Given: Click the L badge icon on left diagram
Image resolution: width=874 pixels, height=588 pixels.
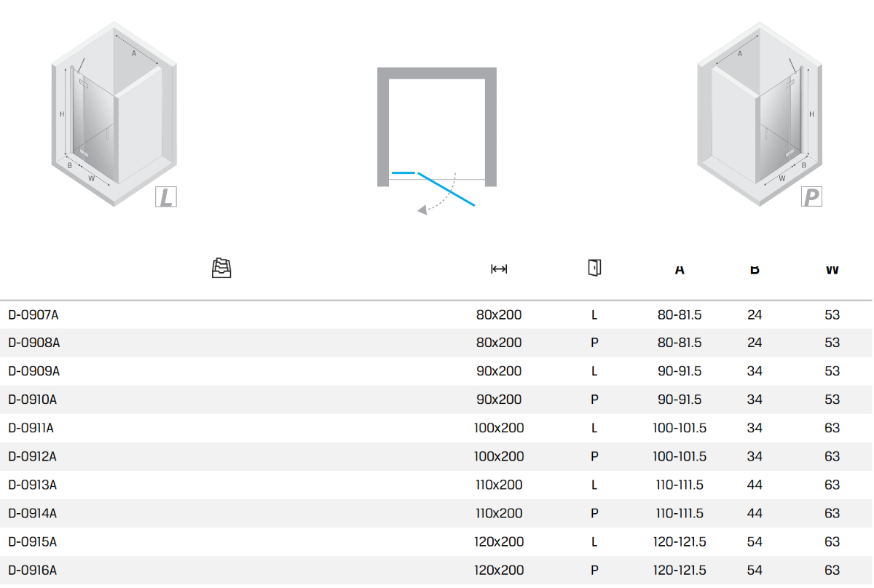Looking at the screenshot, I should pyautogui.click(x=167, y=196).
